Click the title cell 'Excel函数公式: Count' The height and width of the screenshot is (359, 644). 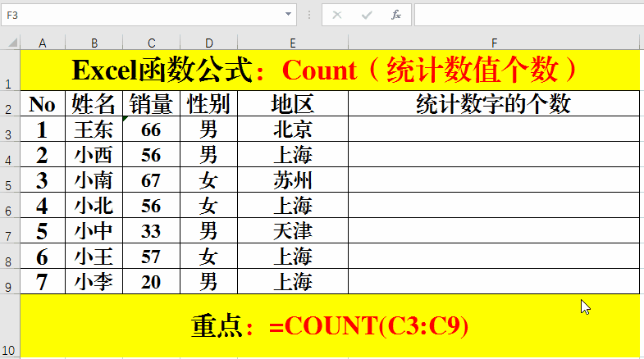330,70
